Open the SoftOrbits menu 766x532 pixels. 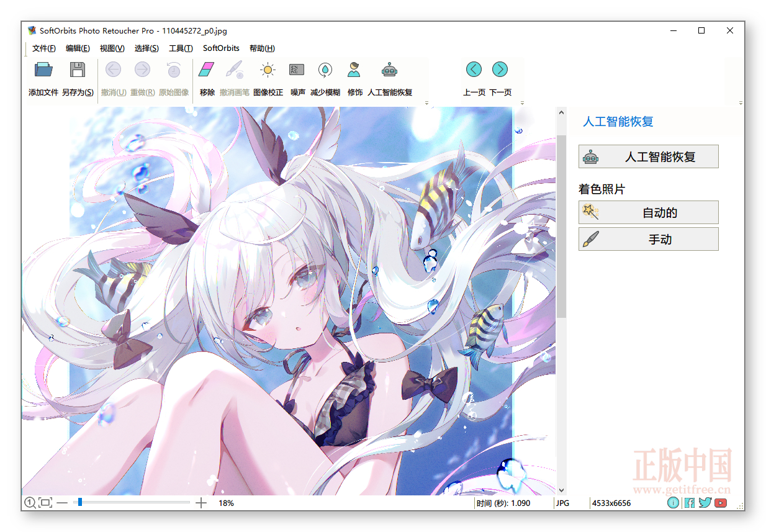(221, 48)
